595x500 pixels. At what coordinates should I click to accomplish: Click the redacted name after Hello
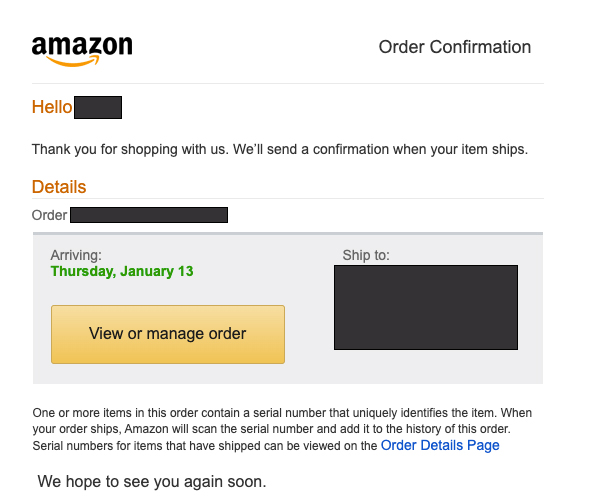(x=98, y=107)
